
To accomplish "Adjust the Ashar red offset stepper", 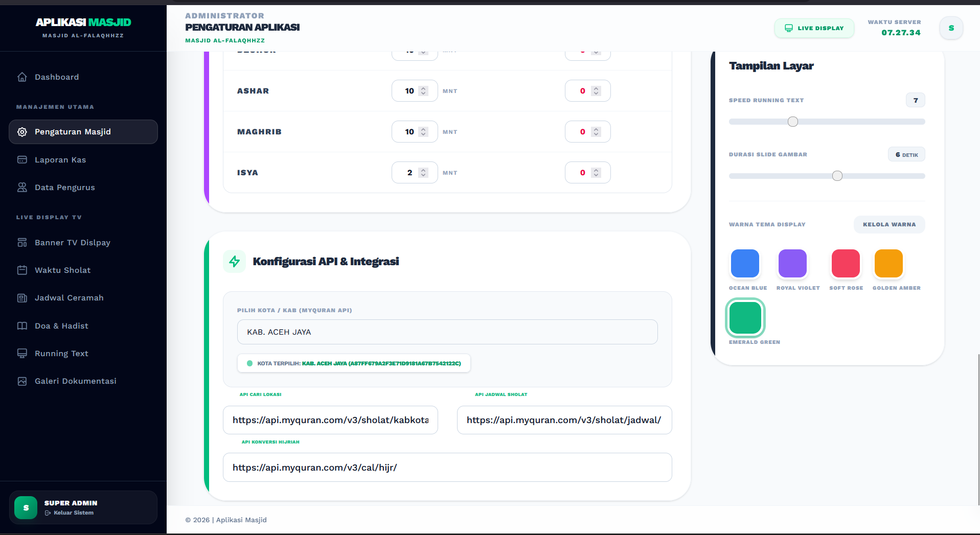I will pyautogui.click(x=596, y=91).
